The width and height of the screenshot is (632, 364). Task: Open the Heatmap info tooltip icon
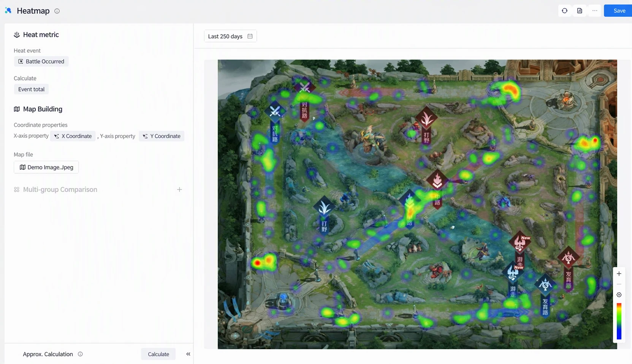pyautogui.click(x=57, y=11)
